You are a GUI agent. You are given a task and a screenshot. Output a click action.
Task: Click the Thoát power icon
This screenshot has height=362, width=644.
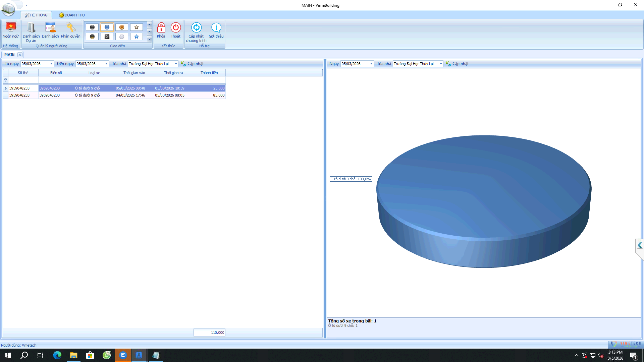click(x=175, y=27)
